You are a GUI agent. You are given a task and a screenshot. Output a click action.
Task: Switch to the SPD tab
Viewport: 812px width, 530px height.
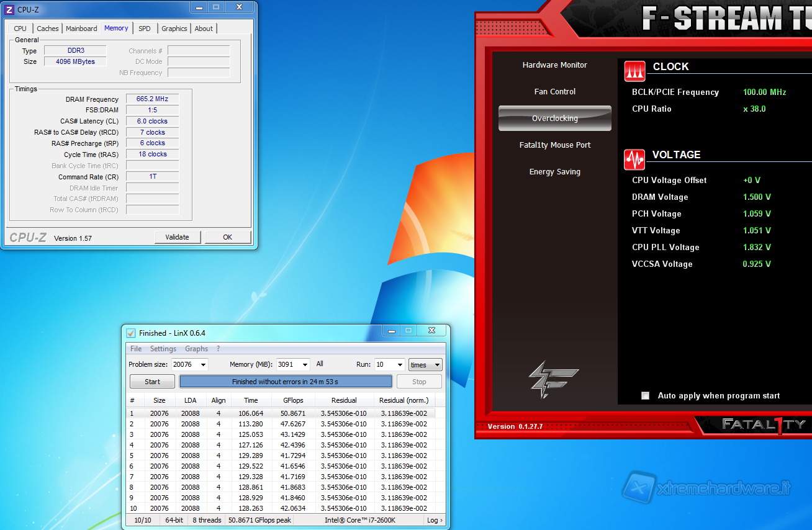(x=144, y=29)
